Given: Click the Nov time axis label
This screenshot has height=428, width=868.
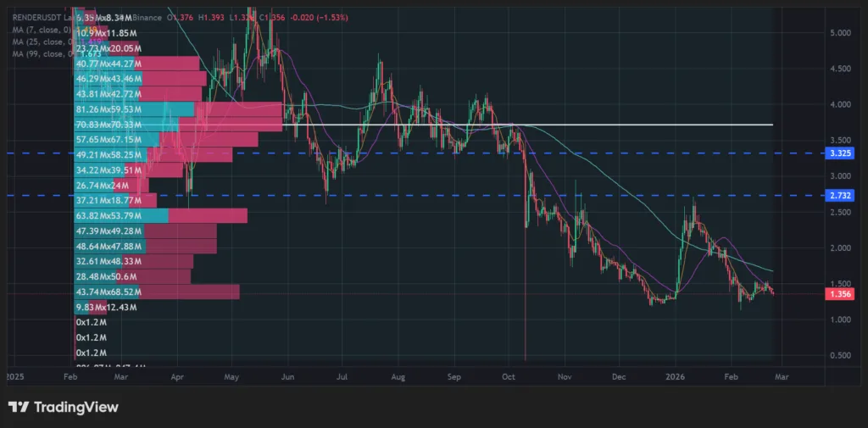Looking at the screenshot, I should (564, 376).
